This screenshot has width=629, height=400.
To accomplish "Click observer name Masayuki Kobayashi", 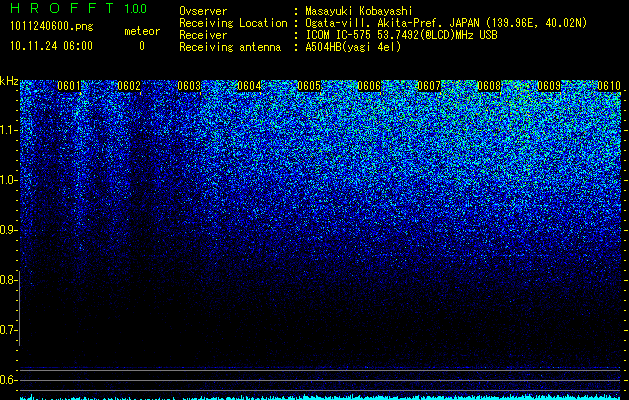I will point(359,12).
